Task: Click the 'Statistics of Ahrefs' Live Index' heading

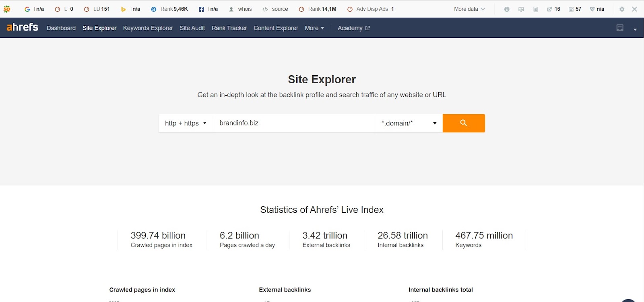Action: click(x=322, y=210)
